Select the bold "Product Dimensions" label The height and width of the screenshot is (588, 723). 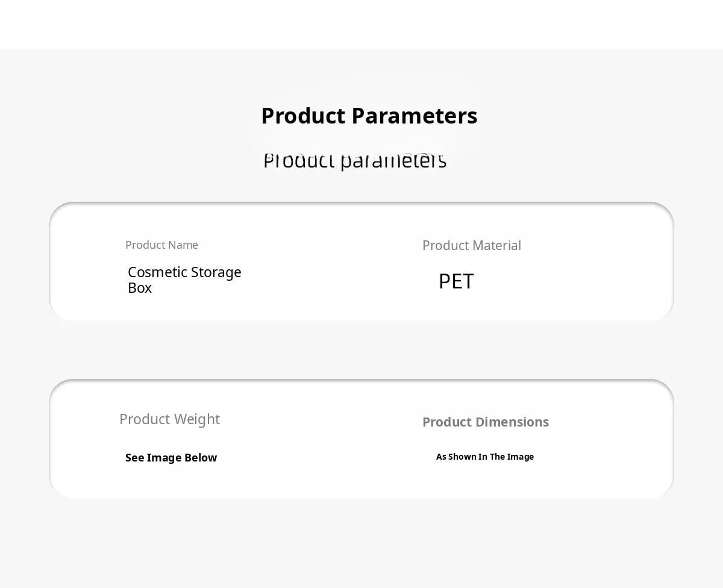[x=485, y=422]
